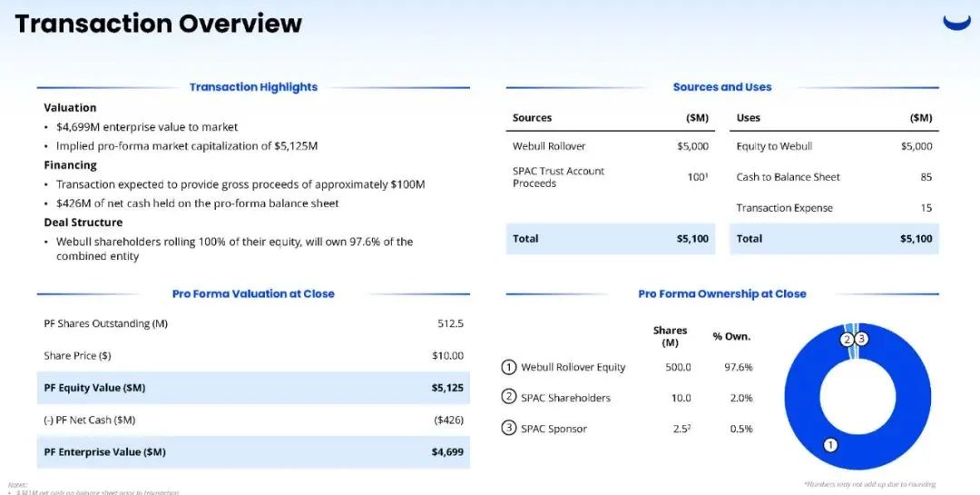The height and width of the screenshot is (495, 980).
Task: Click the PF Enterprise Value highlighted row
Action: click(253, 451)
